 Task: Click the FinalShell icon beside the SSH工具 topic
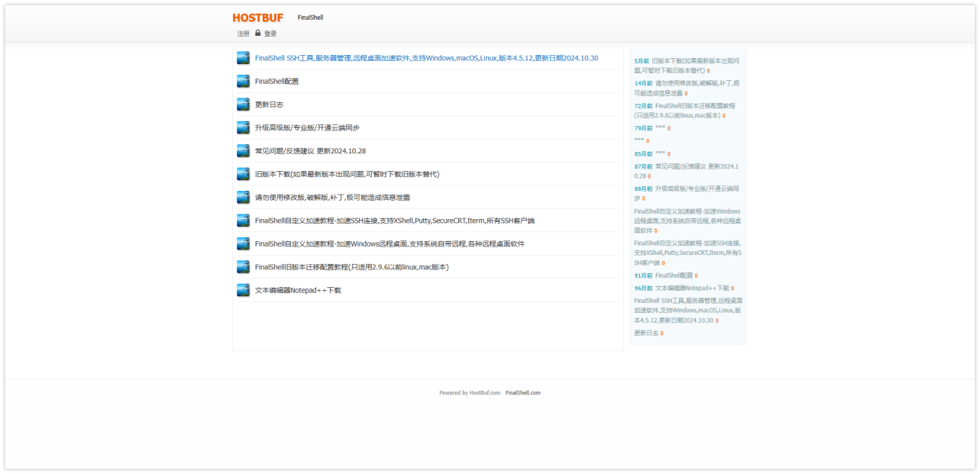(243, 57)
